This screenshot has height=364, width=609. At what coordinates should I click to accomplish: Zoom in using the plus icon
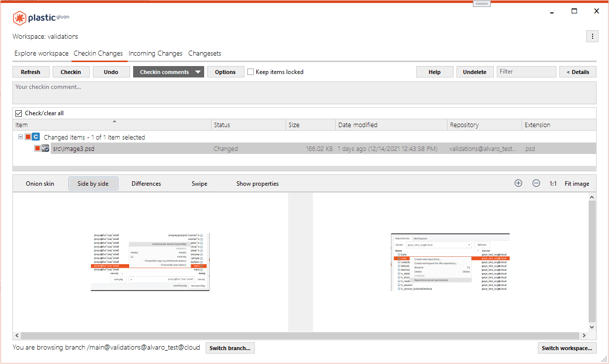pos(518,183)
